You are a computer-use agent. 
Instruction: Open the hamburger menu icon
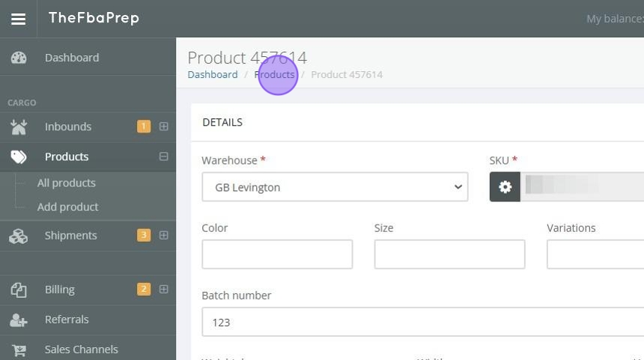18,19
